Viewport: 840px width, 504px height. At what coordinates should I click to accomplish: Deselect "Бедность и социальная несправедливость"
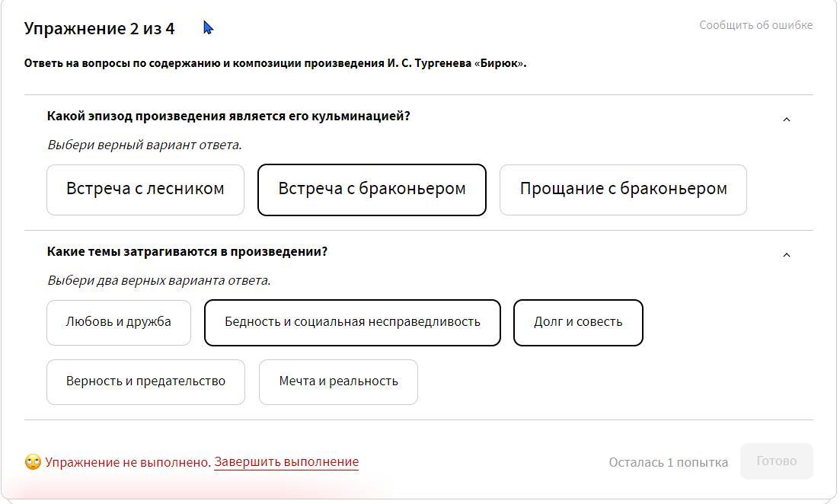coord(352,322)
